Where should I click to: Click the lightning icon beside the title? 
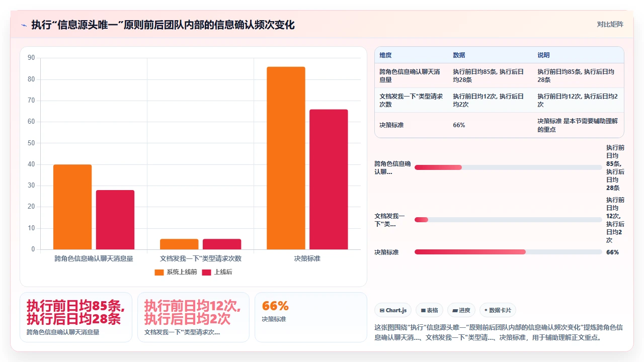click(24, 25)
